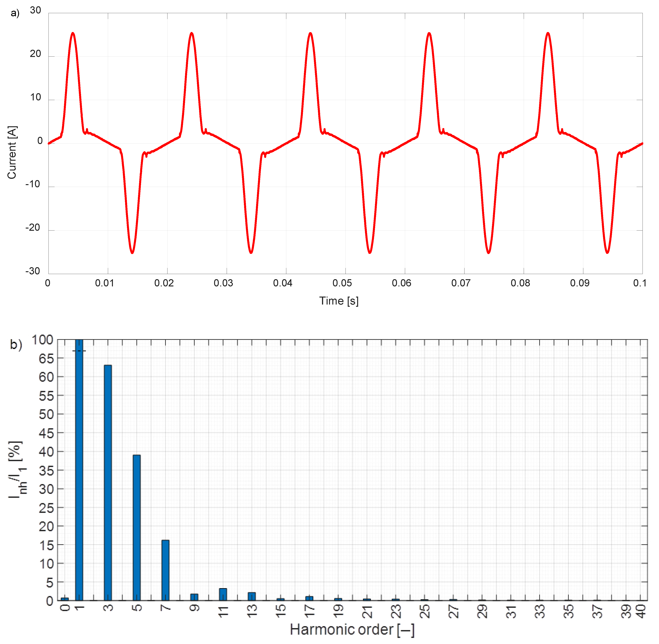
Task: Click the 40 tick label on harmonic axis
Action: [x=641, y=611]
